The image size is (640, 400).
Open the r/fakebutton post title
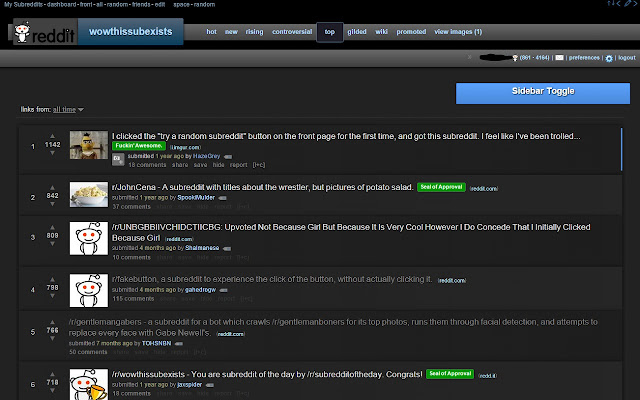pyautogui.click(x=272, y=279)
